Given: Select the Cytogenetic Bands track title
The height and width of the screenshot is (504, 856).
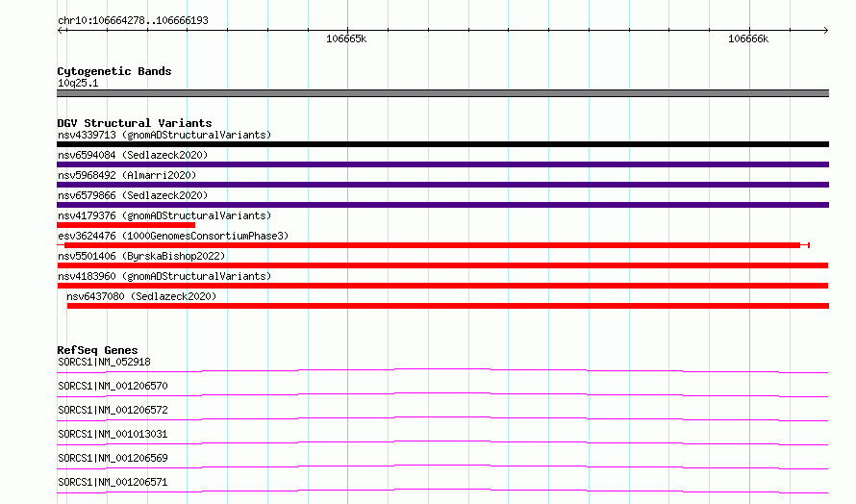Looking at the screenshot, I should (114, 71).
